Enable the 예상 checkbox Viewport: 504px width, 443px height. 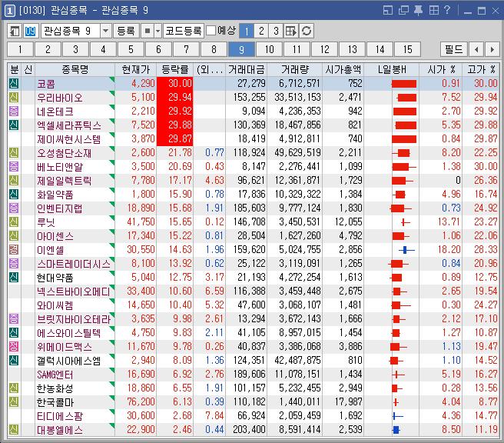[211, 31]
